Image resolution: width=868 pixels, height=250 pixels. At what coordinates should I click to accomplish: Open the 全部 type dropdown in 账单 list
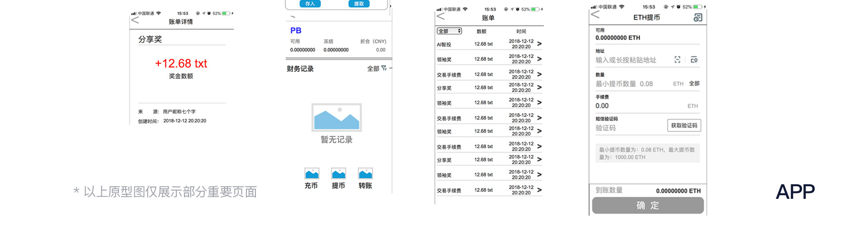coord(449,31)
